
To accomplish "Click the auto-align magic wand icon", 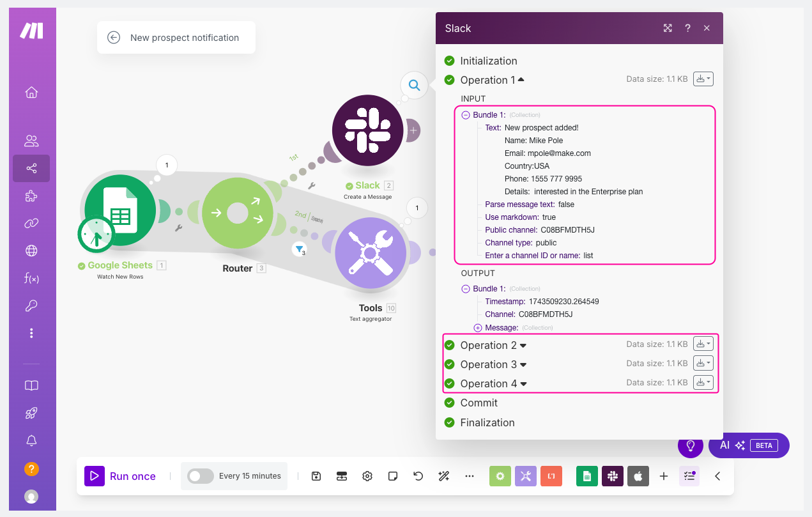I will (444, 476).
